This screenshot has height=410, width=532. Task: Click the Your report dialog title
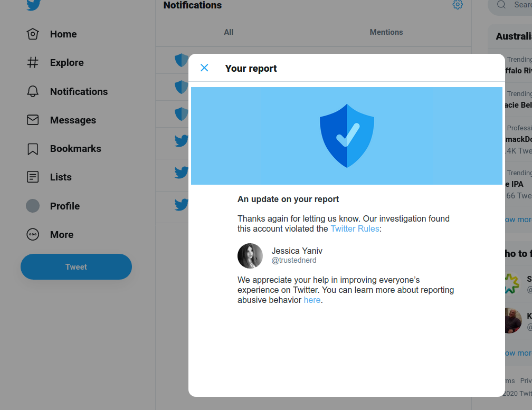251,69
